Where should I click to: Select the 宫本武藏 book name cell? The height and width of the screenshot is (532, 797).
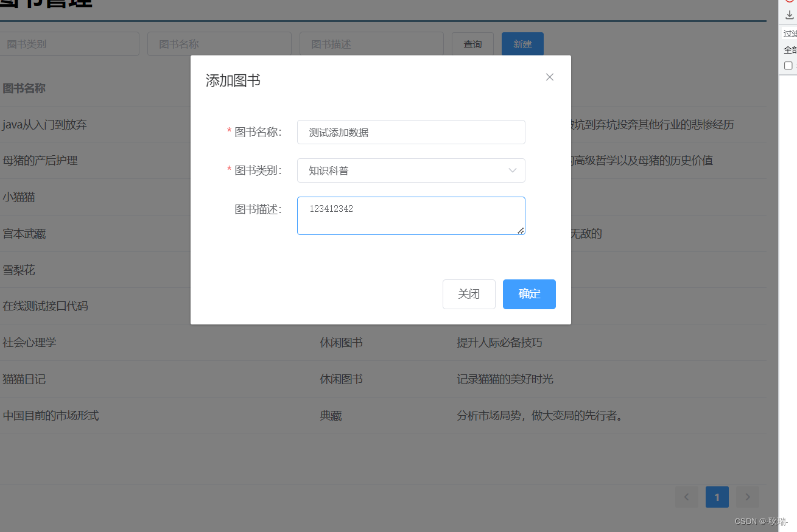coord(24,234)
